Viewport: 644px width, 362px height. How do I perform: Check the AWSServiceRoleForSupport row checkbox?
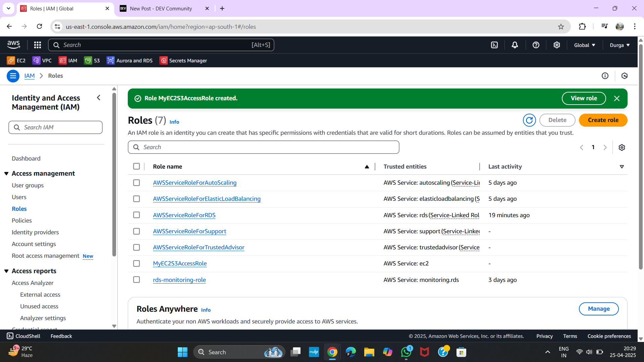137,231
